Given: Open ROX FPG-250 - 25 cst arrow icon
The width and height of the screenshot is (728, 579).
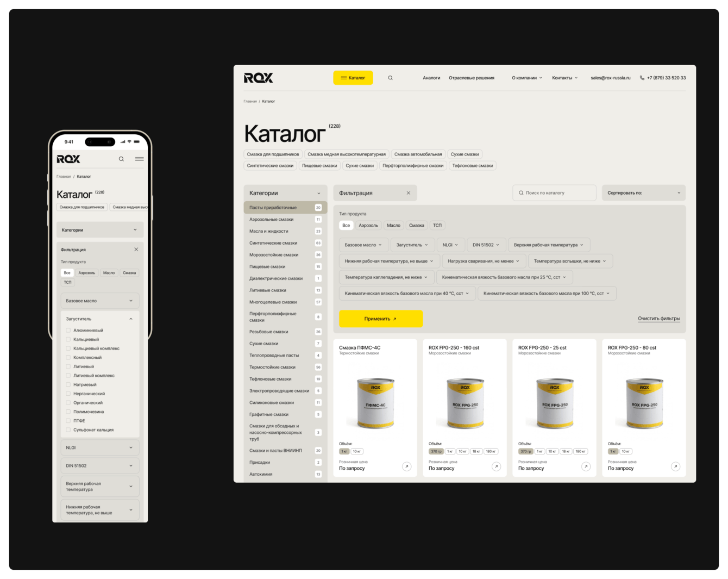Looking at the screenshot, I should point(586,466).
